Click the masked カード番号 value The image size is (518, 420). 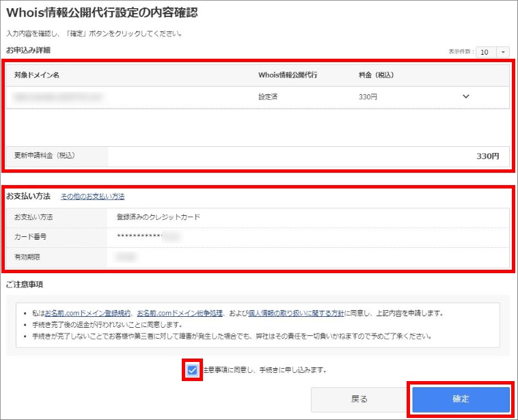(x=147, y=237)
